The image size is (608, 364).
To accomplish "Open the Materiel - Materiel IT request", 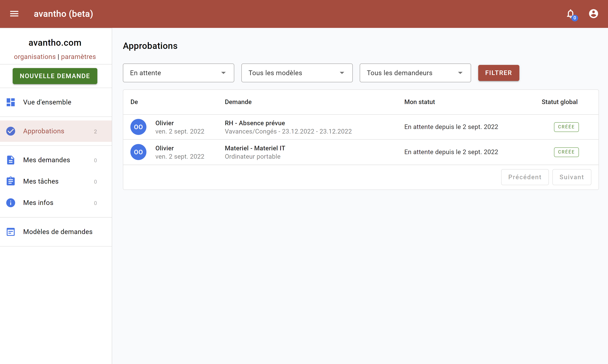I will pos(255,148).
